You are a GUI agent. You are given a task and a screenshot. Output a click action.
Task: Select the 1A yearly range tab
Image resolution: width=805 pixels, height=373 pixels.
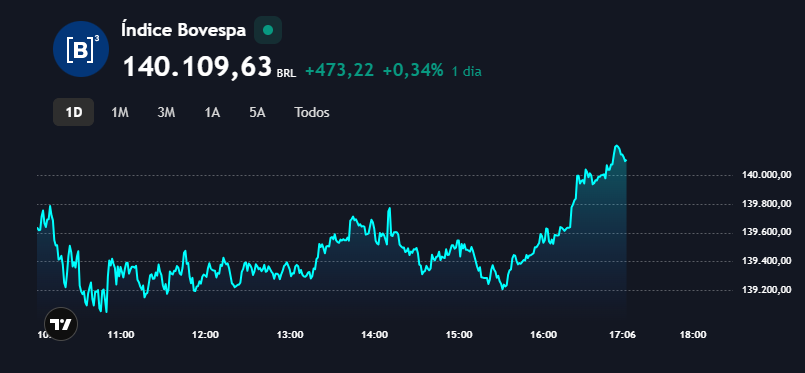pyautogui.click(x=212, y=112)
